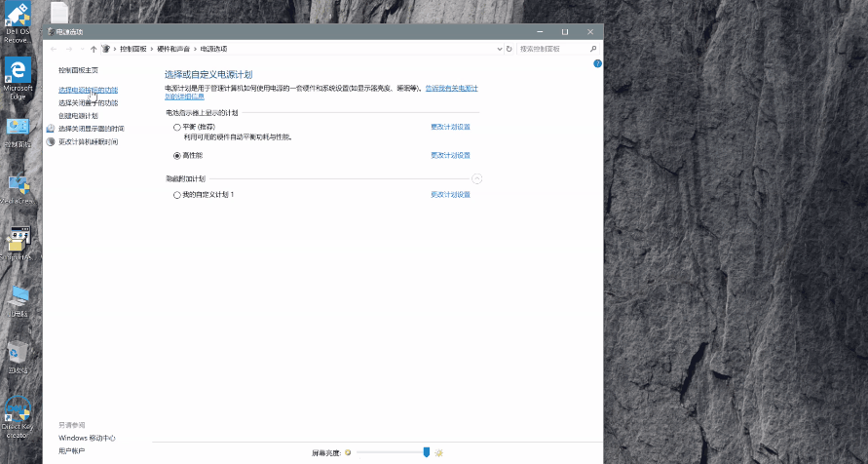Click the 选择或自定义电源计划 heading

tap(208, 75)
